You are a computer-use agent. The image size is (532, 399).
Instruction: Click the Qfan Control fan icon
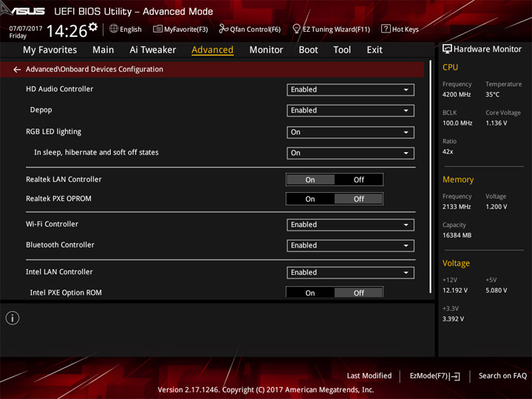pos(223,29)
